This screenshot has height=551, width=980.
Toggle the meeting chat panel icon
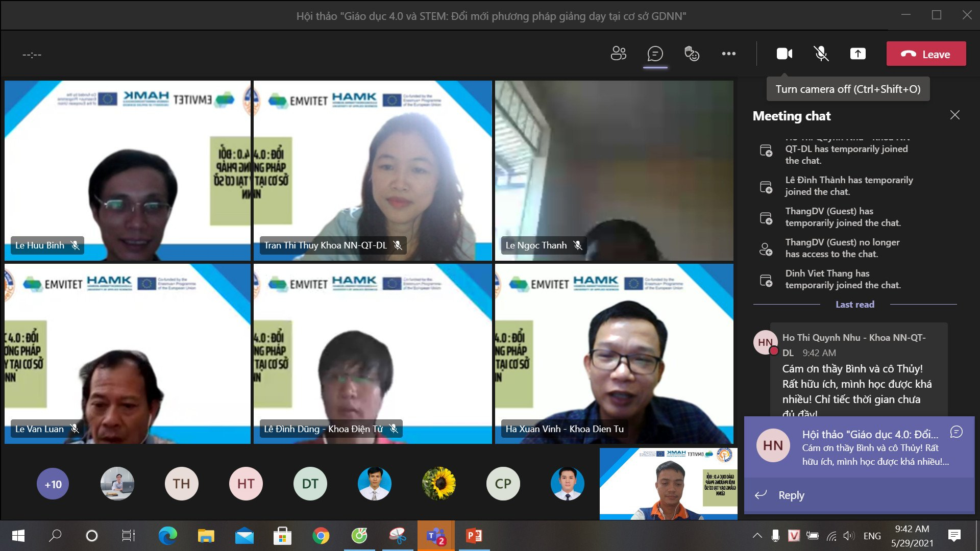coord(655,54)
